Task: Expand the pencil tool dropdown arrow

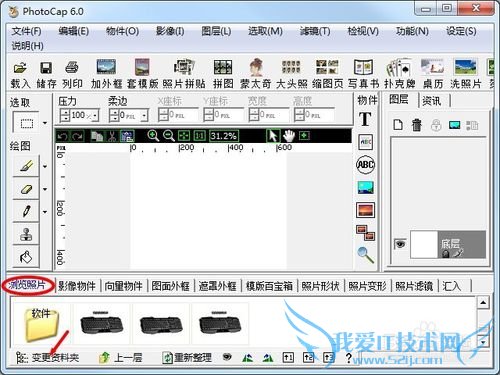Action: click(x=45, y=212)
